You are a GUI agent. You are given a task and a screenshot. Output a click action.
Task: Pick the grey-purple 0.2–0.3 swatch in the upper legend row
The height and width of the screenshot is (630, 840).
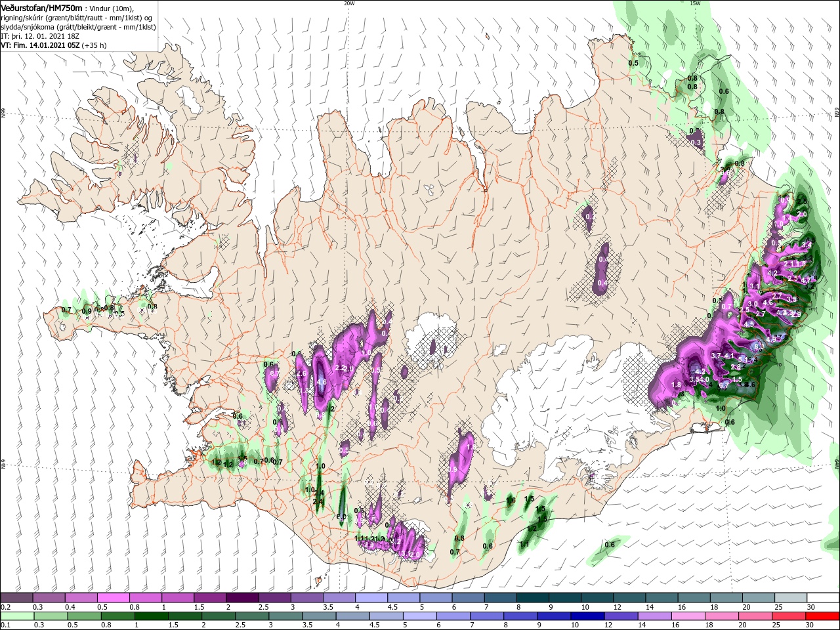17,598
